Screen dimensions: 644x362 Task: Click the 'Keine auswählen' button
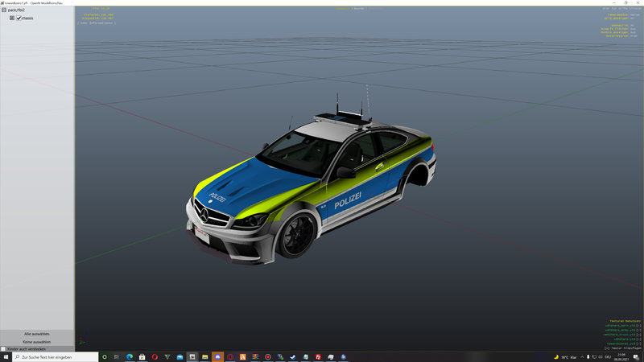pyautogui.click(x=37, y=342)
